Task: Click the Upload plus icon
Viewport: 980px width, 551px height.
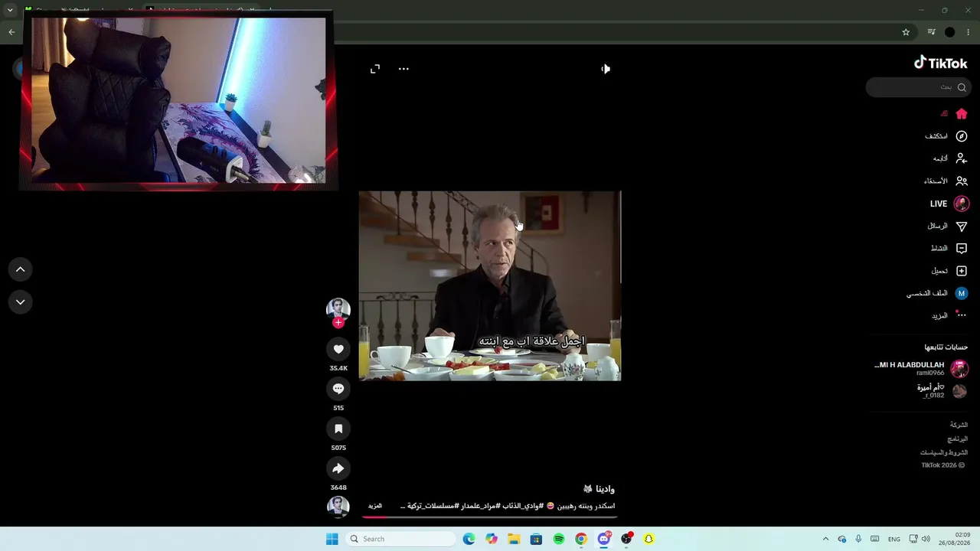Action: tap(962, 271)
